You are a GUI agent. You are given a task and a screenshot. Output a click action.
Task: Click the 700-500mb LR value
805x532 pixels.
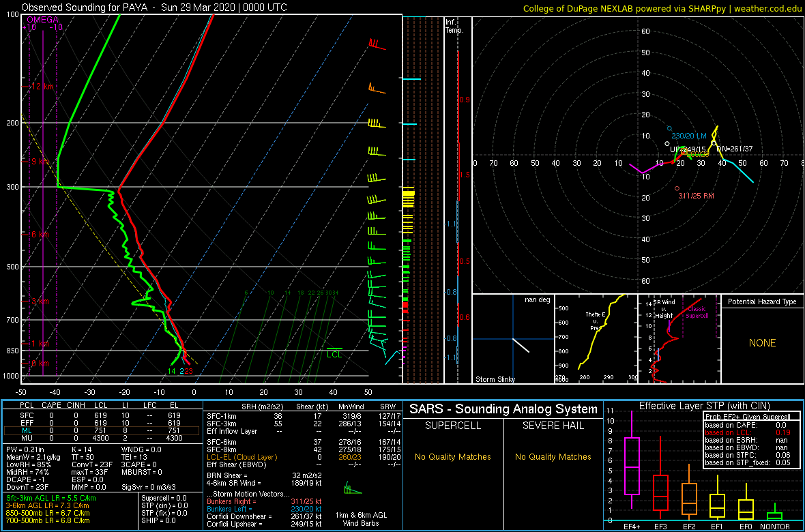coord(48,520)
